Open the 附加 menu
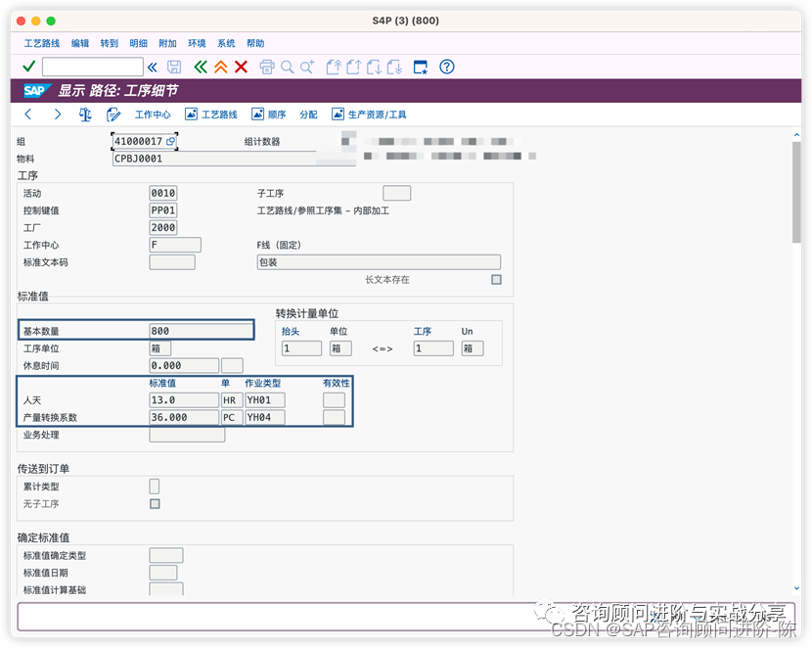Viewport: 812px width, 648px height. 168,43
